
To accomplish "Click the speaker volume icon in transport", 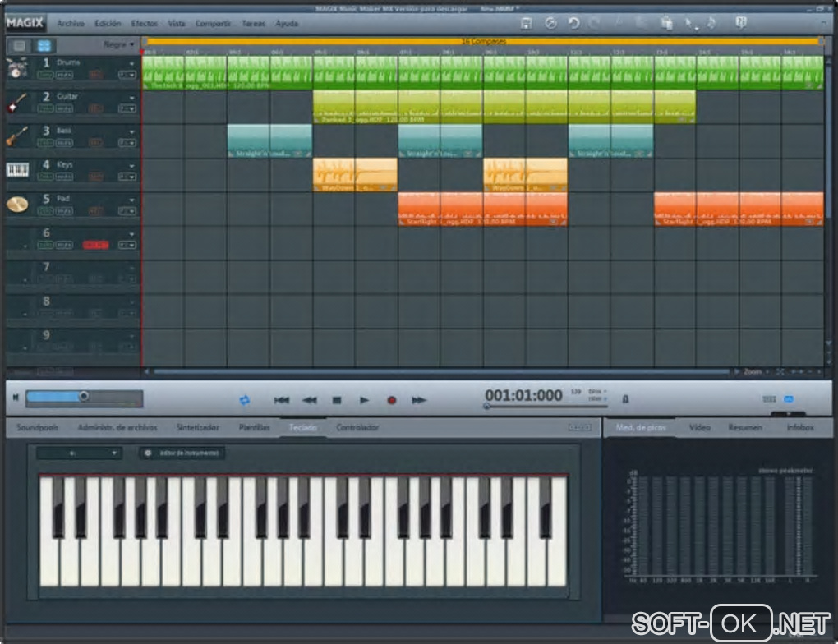I will (16, 397).
